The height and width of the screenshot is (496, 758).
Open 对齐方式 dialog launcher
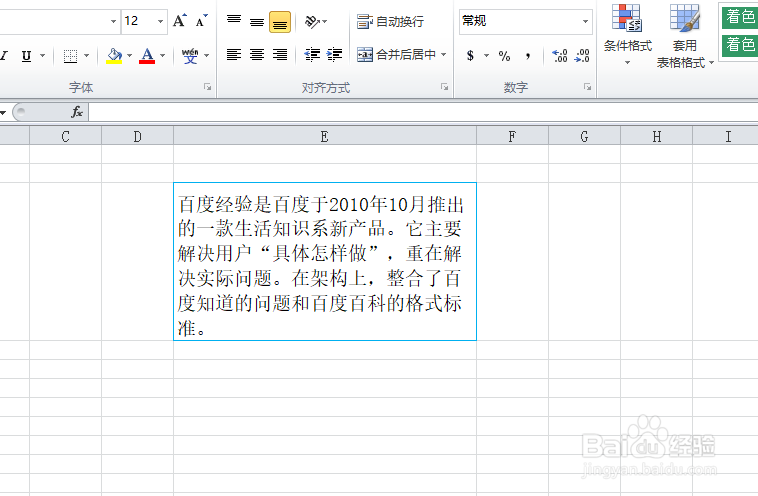click(444, 87)
